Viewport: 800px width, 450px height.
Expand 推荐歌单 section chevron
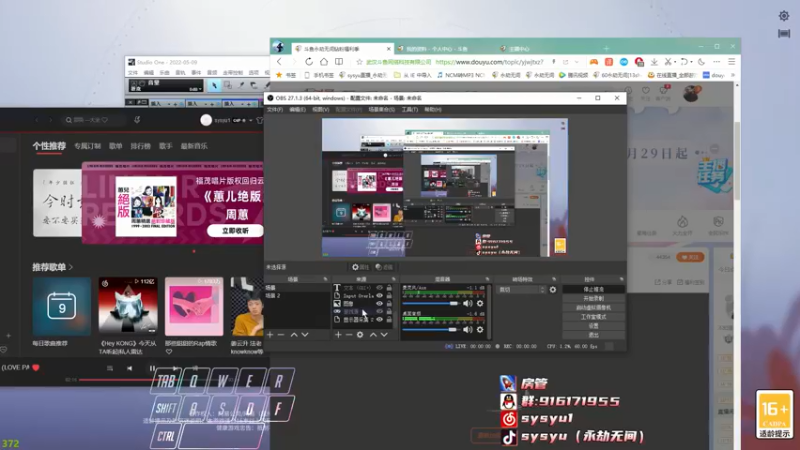pyautogui.click(x=71, y=267)
